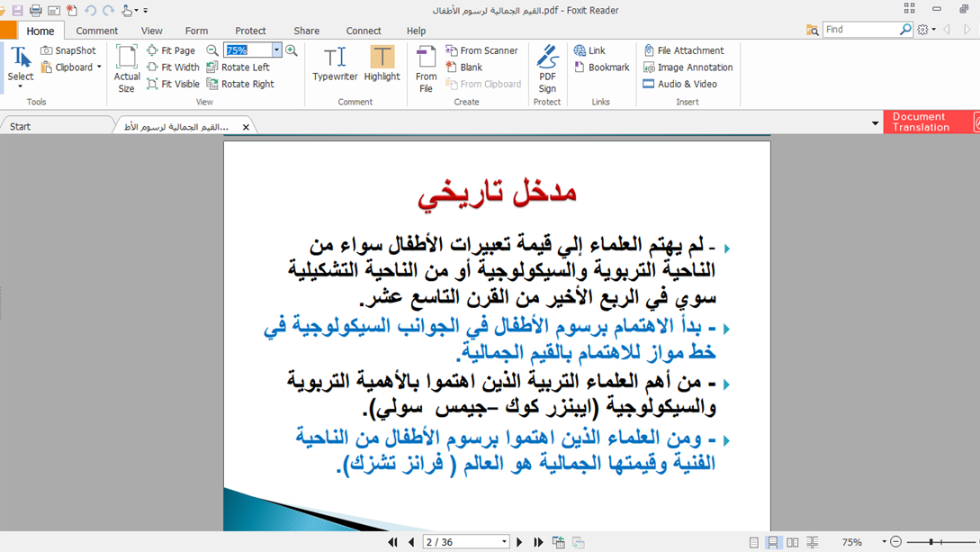Switch to single page view mode

pos(754,542)
